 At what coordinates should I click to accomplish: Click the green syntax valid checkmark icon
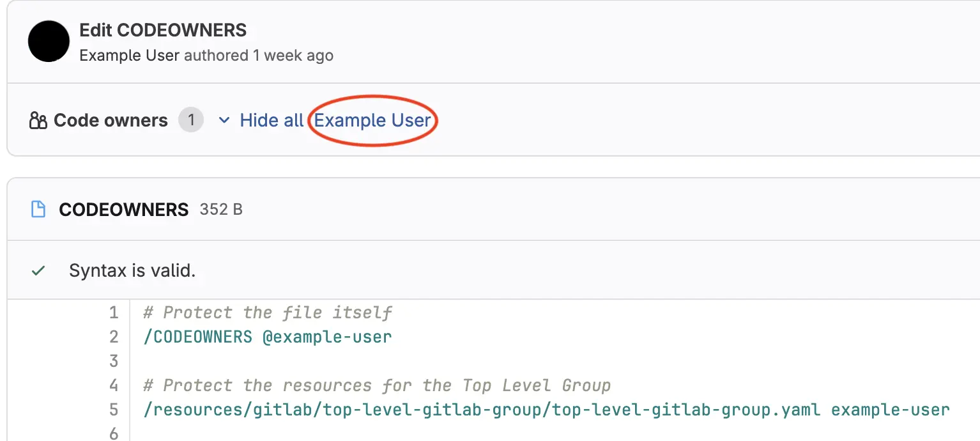point(38,271)
